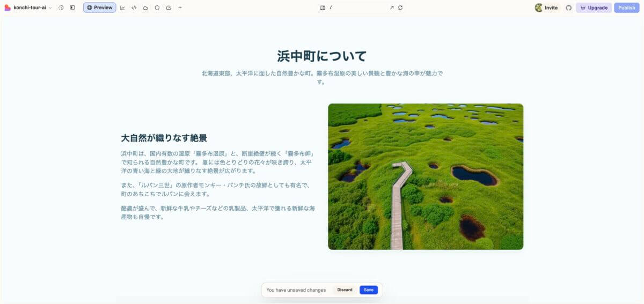Screen dimensions: 644x304
Task: Open the security shield icon
Action: point(157,8)
